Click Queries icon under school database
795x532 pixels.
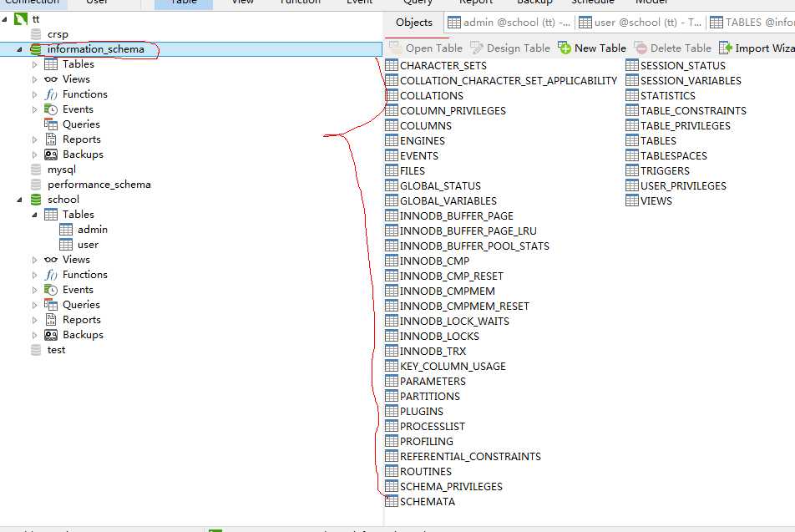click(x=51, y=305)
